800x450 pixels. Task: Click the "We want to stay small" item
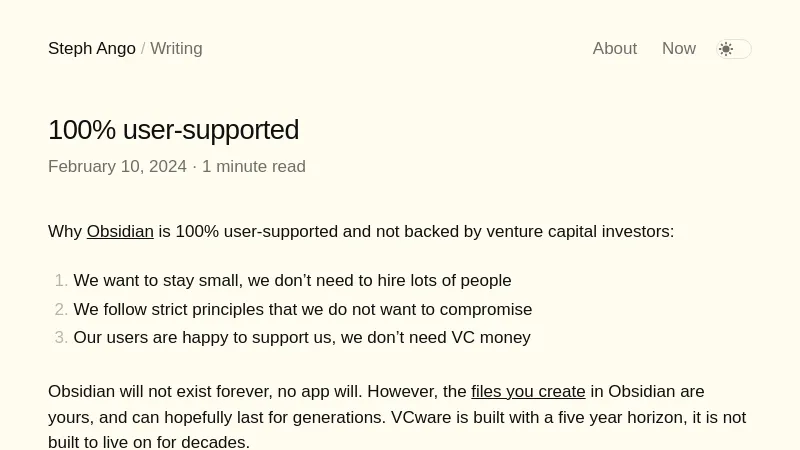tap(292, 281)
